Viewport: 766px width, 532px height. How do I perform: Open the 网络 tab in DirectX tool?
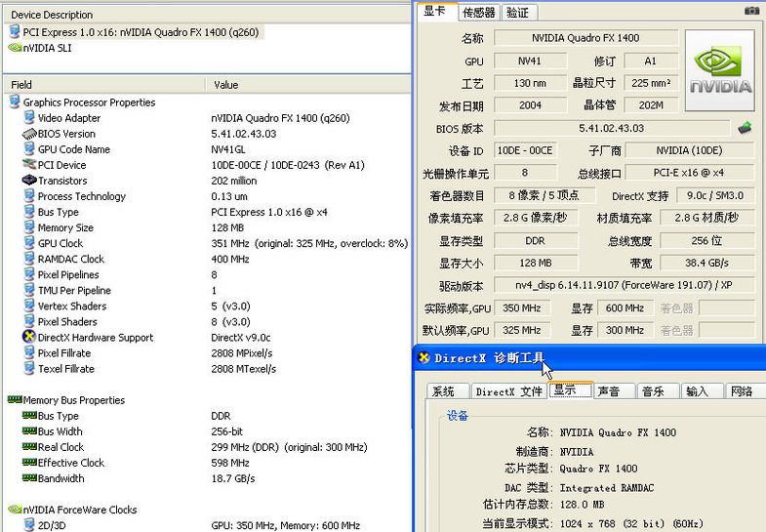[746, 391]
